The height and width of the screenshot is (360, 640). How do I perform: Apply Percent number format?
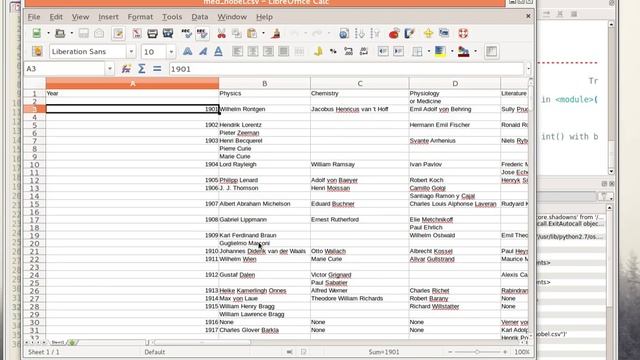(x=333, y=51)
